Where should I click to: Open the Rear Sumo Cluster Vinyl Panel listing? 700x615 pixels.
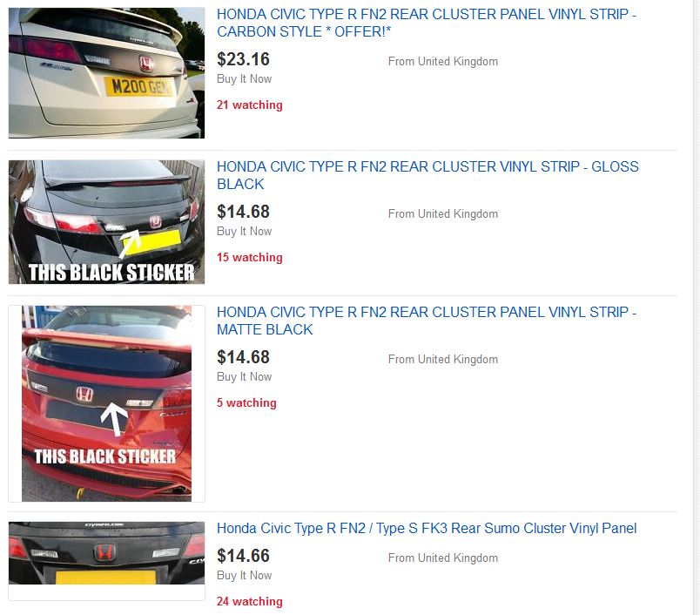point(427,529)
